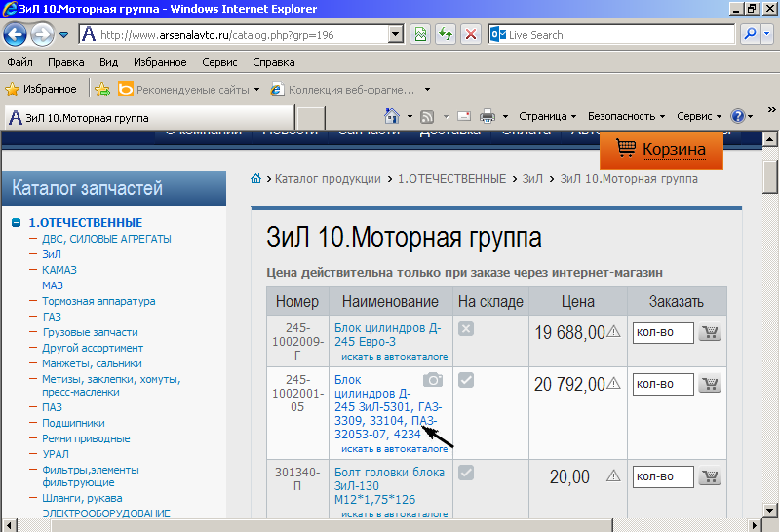Click the compatibility view icon
Image resolution: width=780 pixels, height=532 pixels.
tap(420, 35)
